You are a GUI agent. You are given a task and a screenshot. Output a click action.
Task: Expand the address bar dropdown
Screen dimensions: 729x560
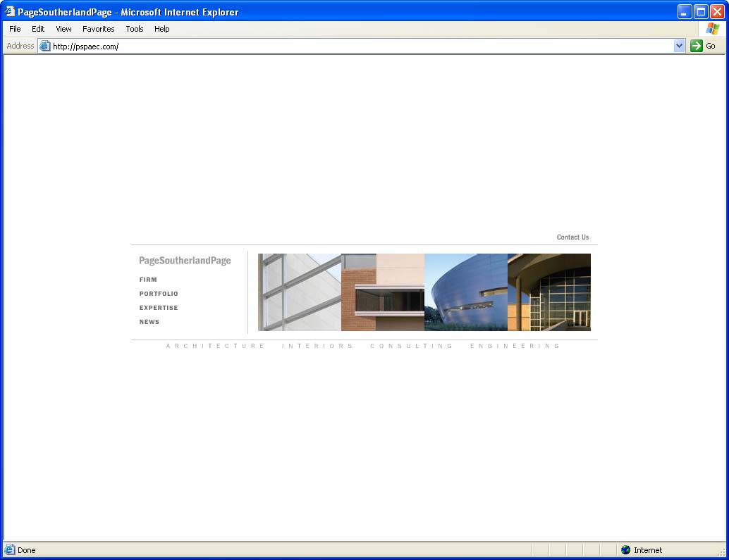(679, 46)
